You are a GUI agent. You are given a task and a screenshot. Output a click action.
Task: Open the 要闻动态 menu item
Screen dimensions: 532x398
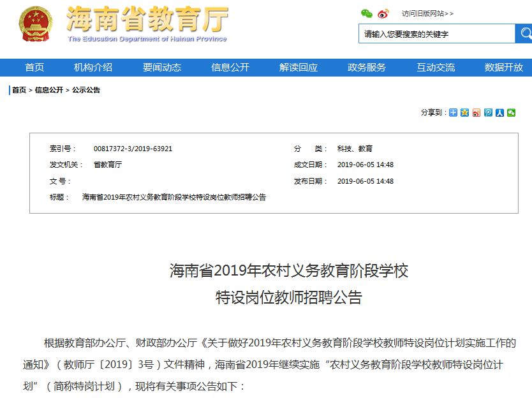(x=162, y=68)
